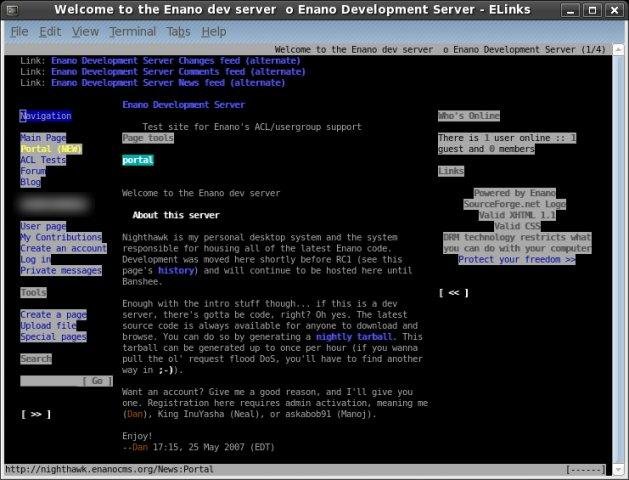This screenshot has width=629, height=480.
Task: Go to Main Page link
Action: pyautogui.click(x=43, y=138)
